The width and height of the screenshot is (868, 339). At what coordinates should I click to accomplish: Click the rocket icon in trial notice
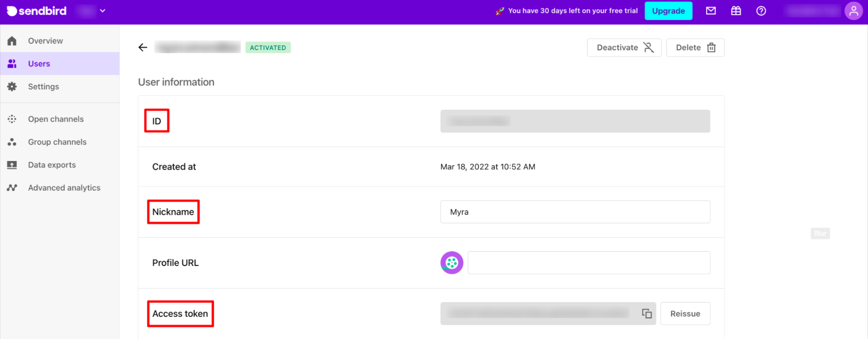(x=500, y=11)
